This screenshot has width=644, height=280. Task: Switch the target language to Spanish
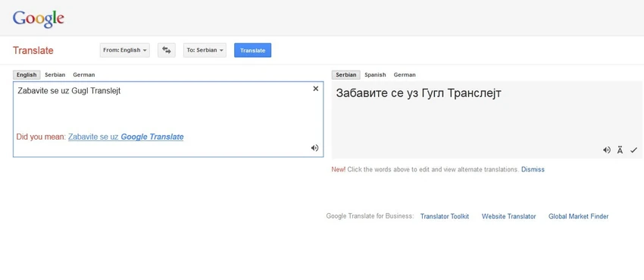(x=375, y=75)
